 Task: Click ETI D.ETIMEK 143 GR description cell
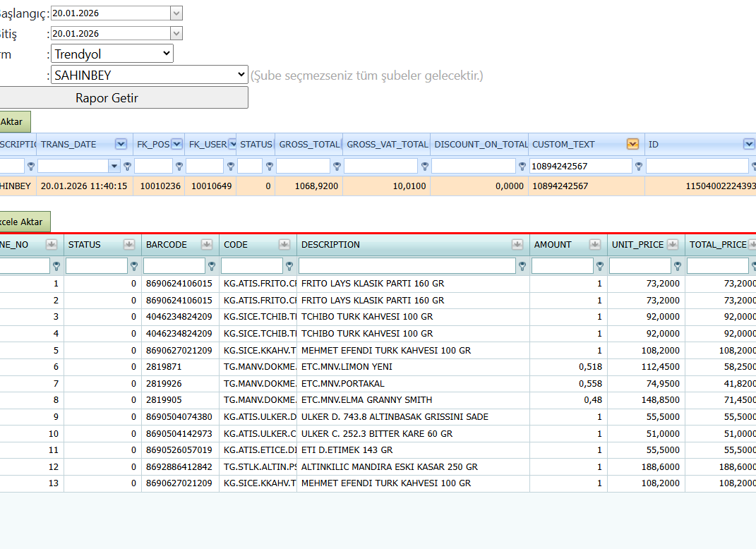[x=413, y=450]
